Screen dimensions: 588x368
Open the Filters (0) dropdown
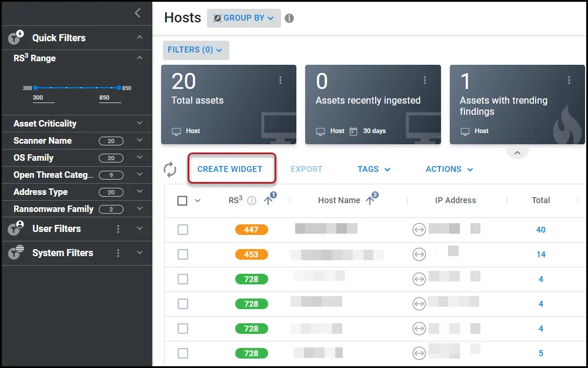(x=196, y=50)
